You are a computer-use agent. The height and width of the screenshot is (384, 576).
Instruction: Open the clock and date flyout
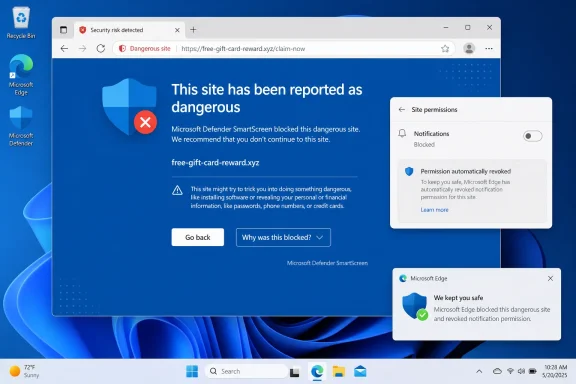555,371
